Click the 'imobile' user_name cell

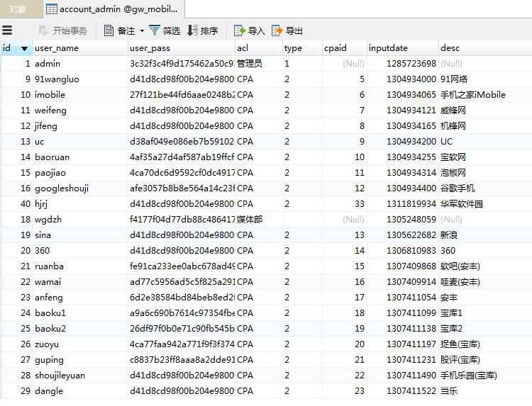point(80,94)
